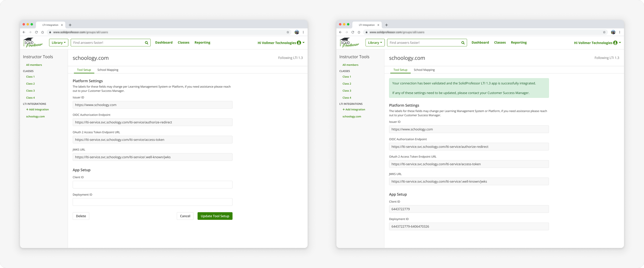This screenshot has height=268, width=644.
Task: Click the home icon in right browser window
Action: tap(359, 32)
